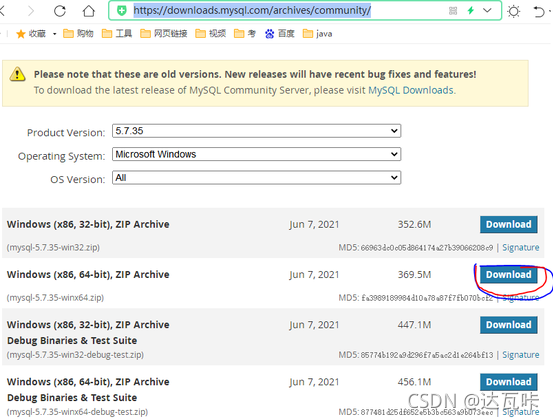Select filename (mysql-5.7.35-winx64.zip) text

click(x=55, y=297)
